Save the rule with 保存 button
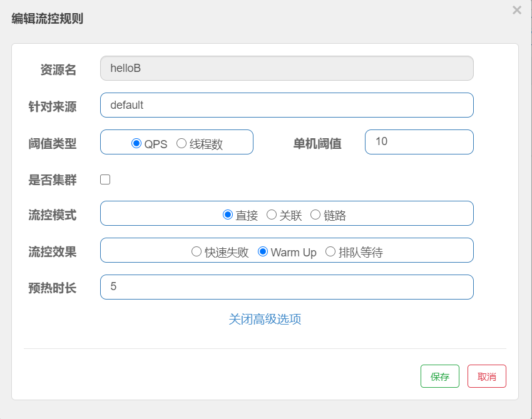532x419 pixels. tap(439, 376)
